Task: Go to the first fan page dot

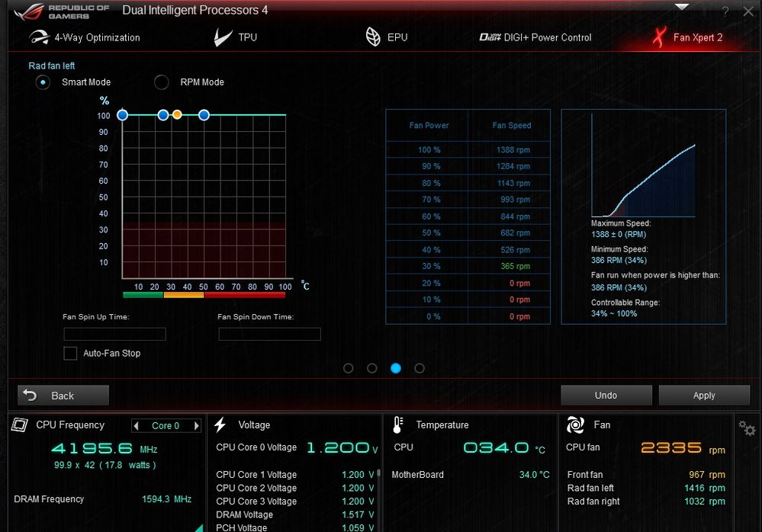Action: tap(348, 368)
